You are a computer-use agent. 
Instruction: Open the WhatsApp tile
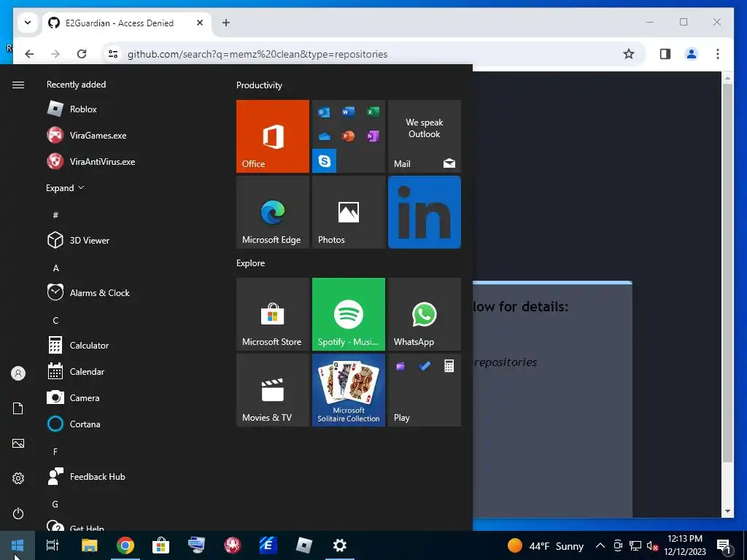click(425, 314)
